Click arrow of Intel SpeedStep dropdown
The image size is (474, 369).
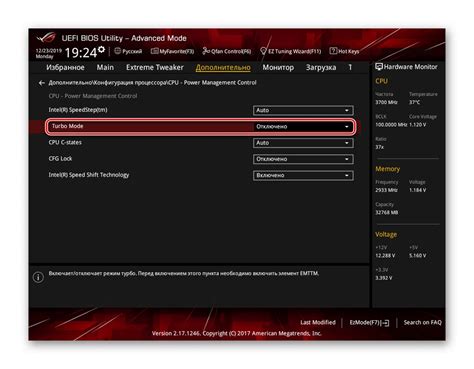pyautogui.click(x=347, y=110)
